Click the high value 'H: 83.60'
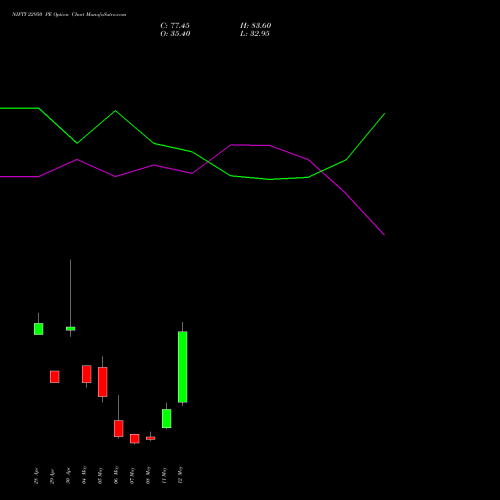 tap(256, 26)
